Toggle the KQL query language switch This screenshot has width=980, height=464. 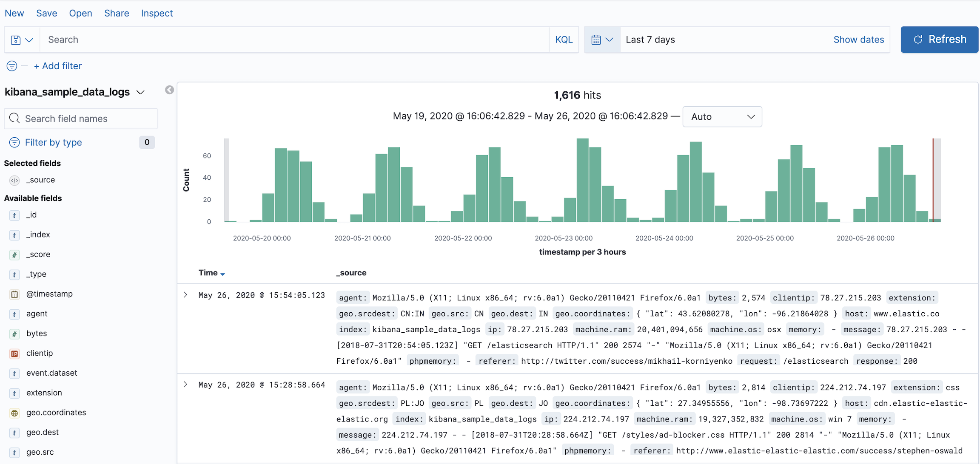564,40
